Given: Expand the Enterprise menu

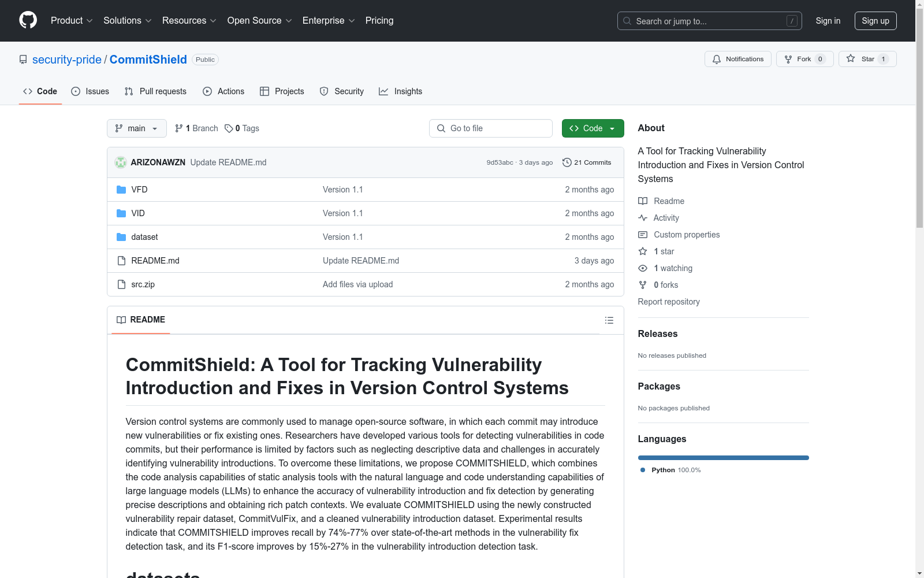Looking at the screenshot, I should pyautogui.click(x=328, y=20).
